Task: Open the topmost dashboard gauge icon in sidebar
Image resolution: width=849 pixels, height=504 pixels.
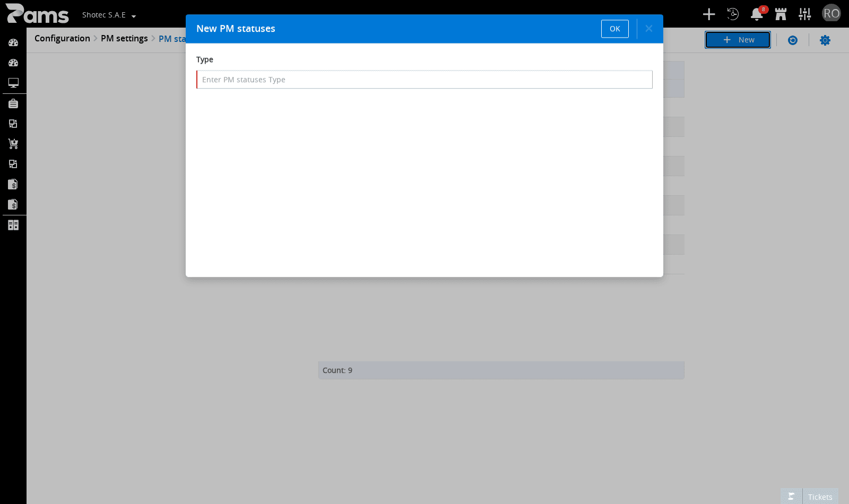Action: click(13, 42)
